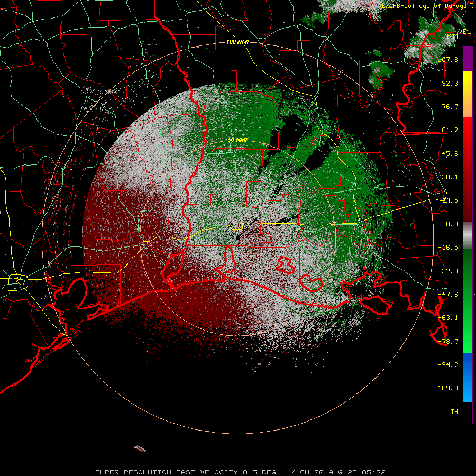This screenshot has height=476, width=476.
Task: Select the 14.5 scale value
Action: click(x=450, y=200)
